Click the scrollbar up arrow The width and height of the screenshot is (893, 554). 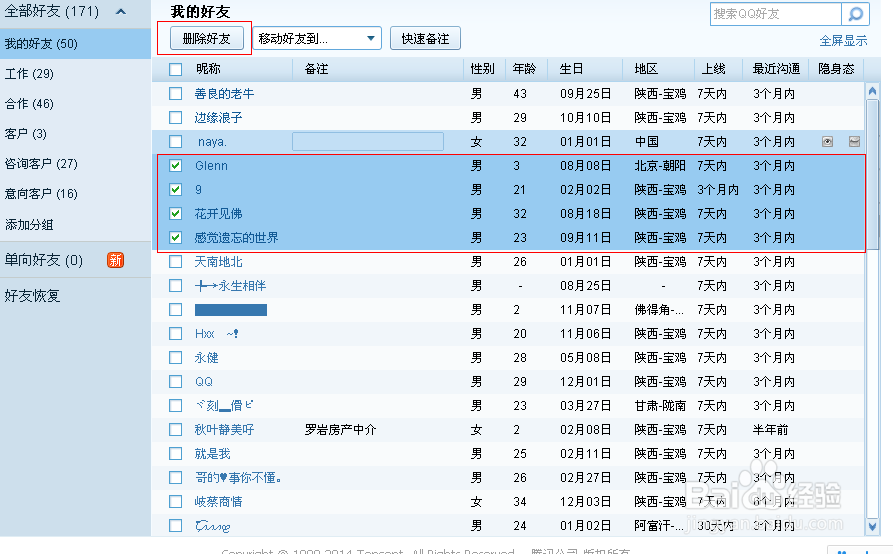pyautogui.click(x=872, y=91)
